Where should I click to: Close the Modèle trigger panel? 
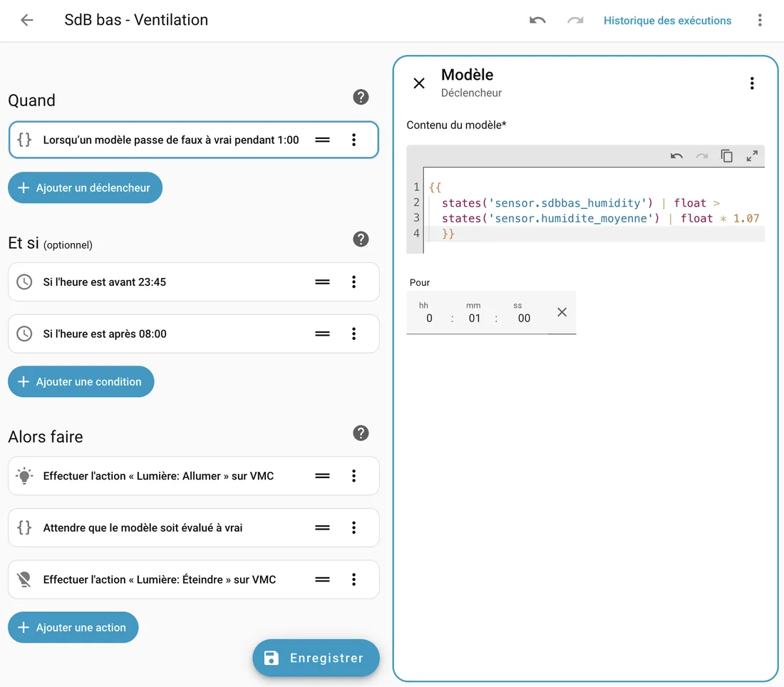click(x=419, y=83)
